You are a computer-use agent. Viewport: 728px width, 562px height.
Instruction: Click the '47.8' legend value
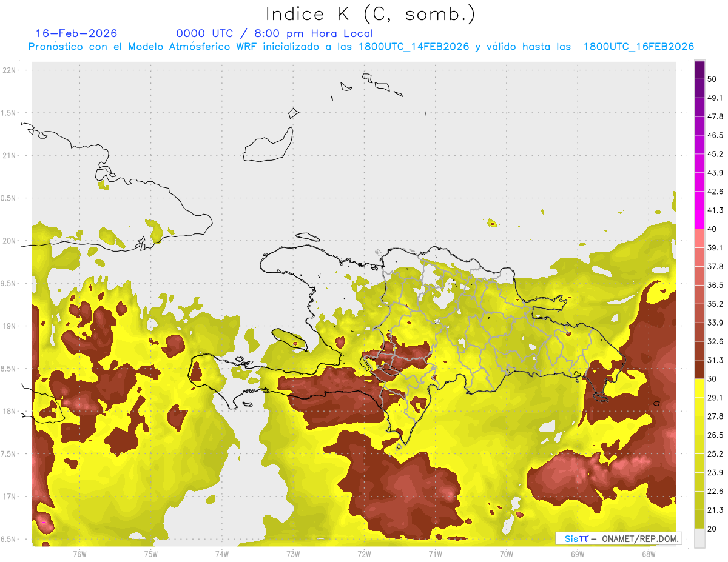tap(715, 116)
